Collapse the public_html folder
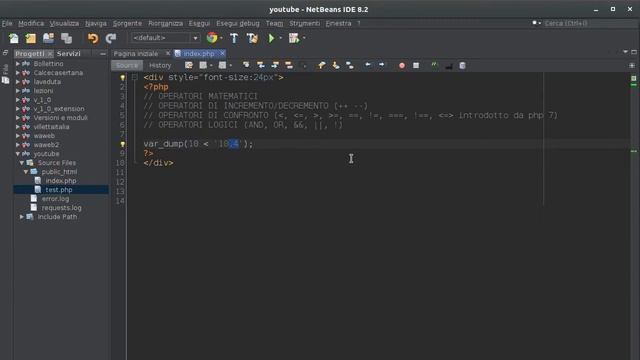Screen dimensions: 640x360 (26, 172)
